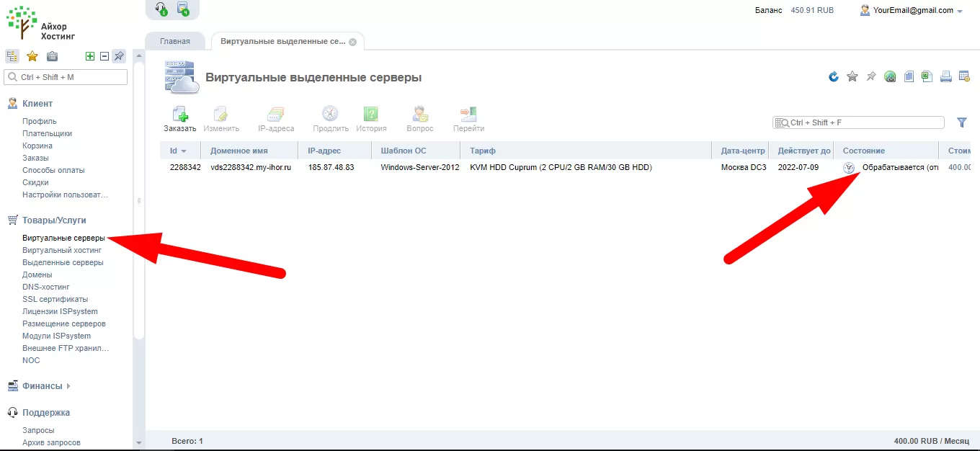Image resolution: width=980 pixels, height=451 pixels.
Task: Toggle the sidebar pin icon
Action: click(119, 56)
